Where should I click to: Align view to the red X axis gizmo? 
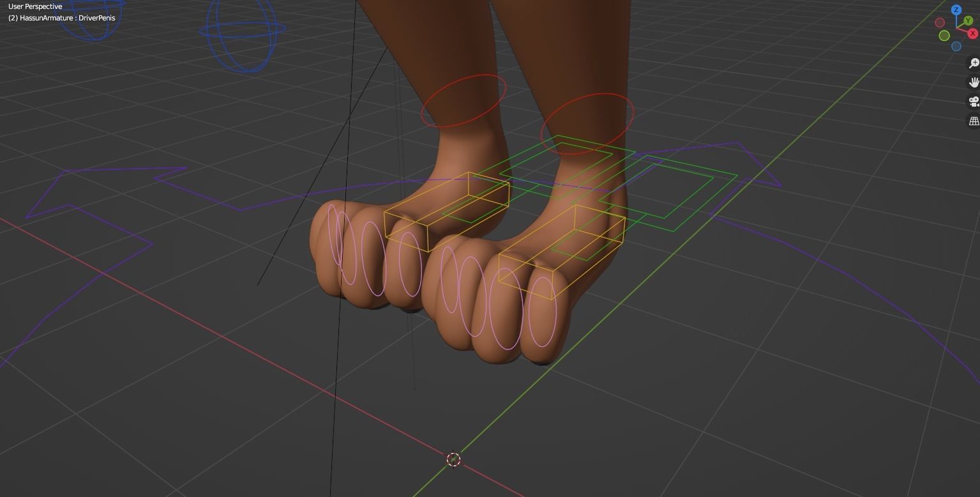pyautogui.click(x=973, y=33)
